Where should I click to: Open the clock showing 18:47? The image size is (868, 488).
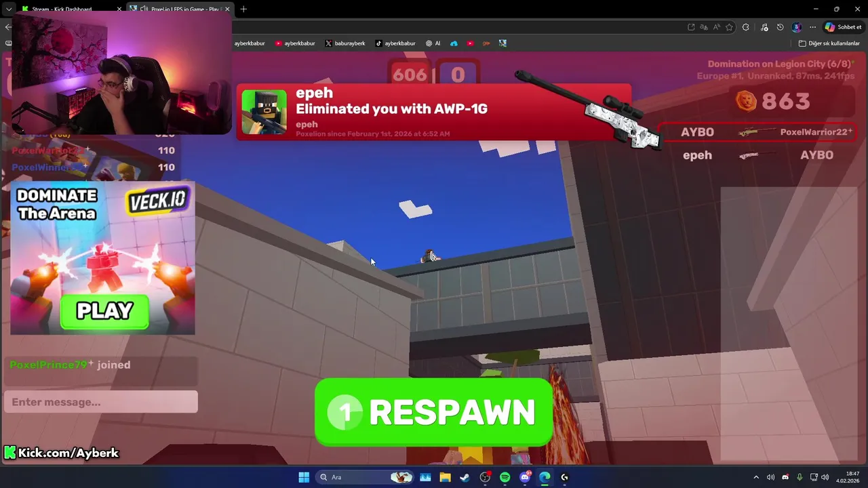pos(849,477)
